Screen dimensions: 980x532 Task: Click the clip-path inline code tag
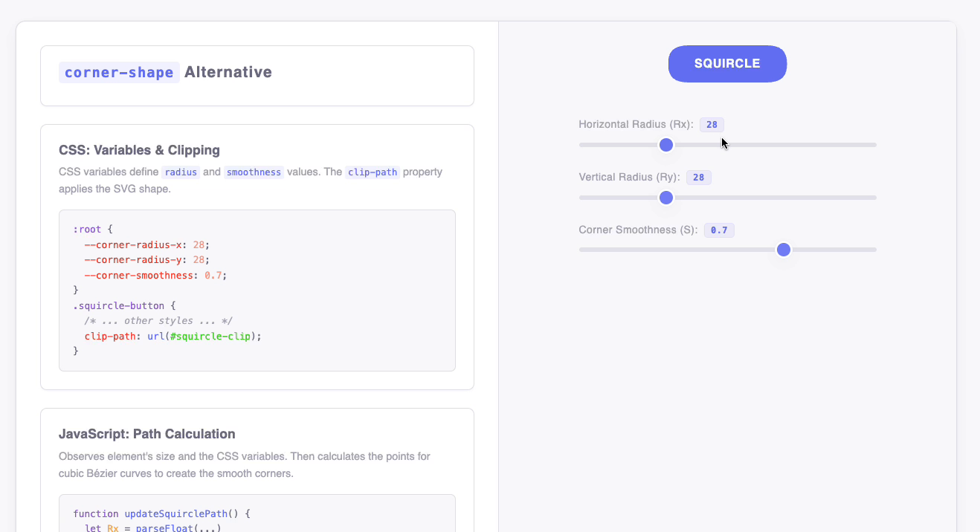(372, 172)
